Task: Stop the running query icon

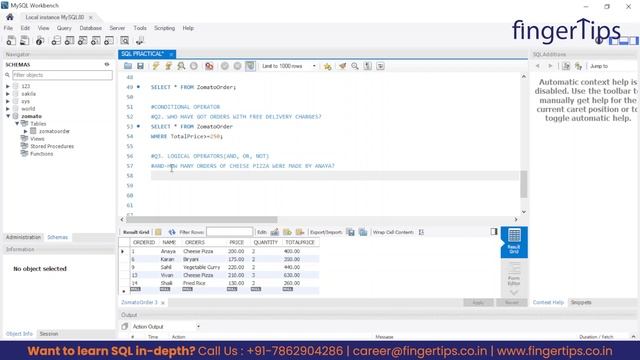Action: pyautogui.click(x=193, y=66)
